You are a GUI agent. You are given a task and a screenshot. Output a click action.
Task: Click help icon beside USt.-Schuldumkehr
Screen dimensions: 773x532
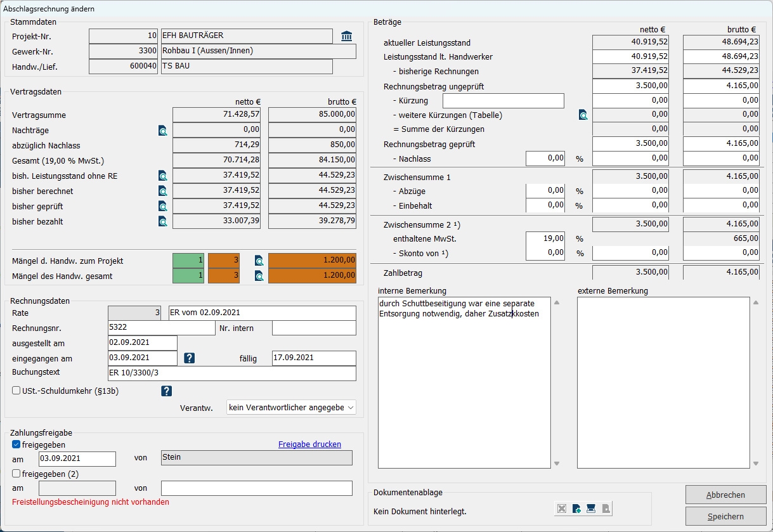point(167,391)
